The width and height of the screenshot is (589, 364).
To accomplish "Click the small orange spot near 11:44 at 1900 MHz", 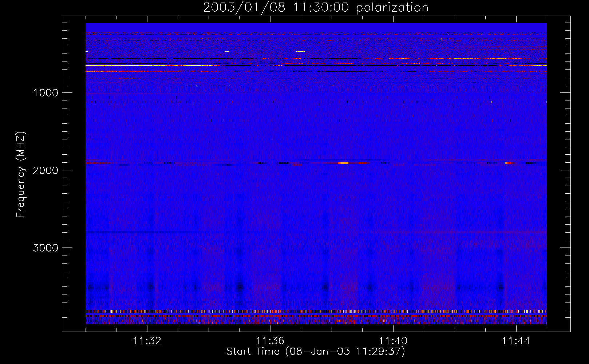I will click(508, 163).
